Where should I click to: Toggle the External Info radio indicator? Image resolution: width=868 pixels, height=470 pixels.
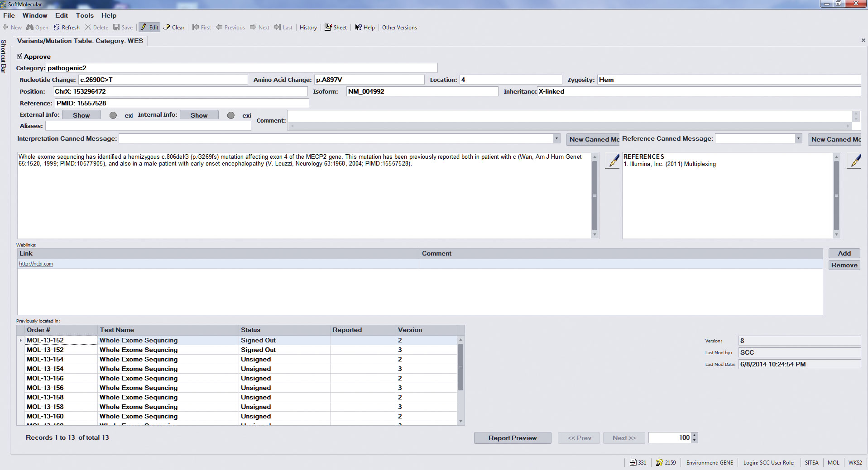(x=113, y=115)
